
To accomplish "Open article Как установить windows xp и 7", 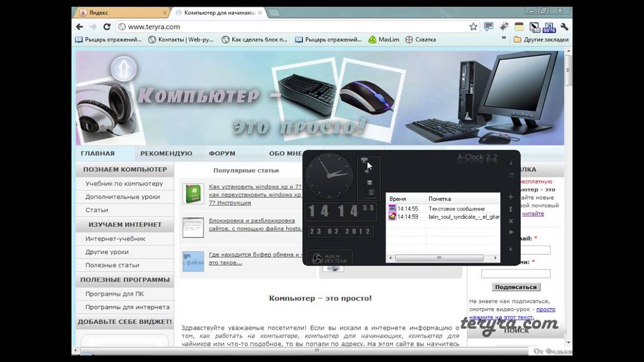I will 255,195.
